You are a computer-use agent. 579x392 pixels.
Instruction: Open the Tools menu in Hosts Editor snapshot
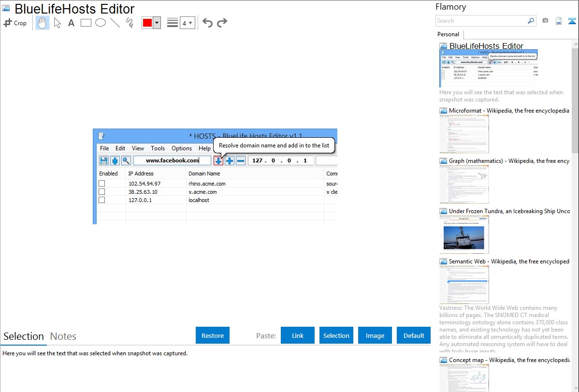pos(158,148)
